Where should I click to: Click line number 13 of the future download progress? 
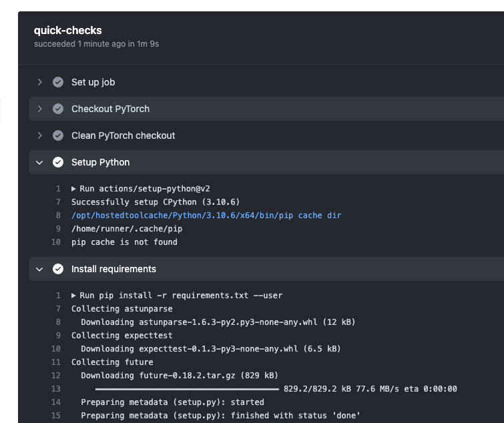pyautogui.click(x=56, y=389)
